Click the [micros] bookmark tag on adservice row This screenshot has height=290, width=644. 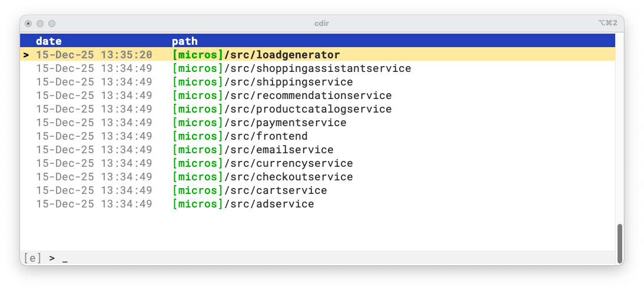[198, 204]
